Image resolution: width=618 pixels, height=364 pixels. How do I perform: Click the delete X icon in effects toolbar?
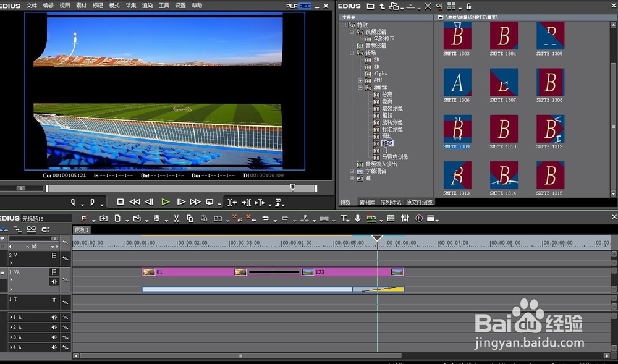428,6
